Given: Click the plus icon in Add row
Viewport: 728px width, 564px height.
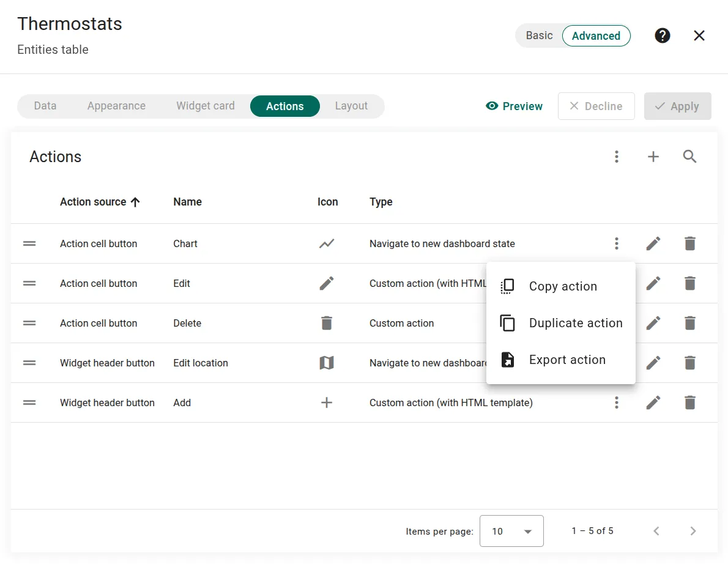Looking at the screenshot, I should [x=327, y=403].
